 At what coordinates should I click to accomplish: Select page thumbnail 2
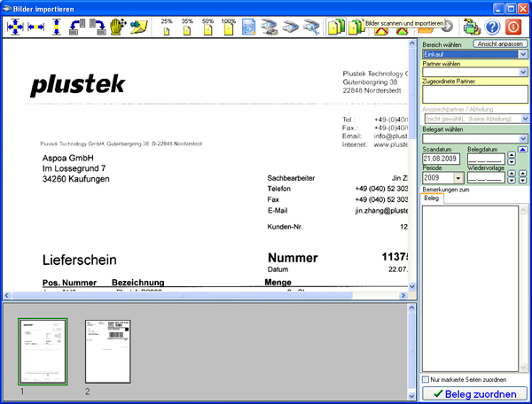point(108,352)
